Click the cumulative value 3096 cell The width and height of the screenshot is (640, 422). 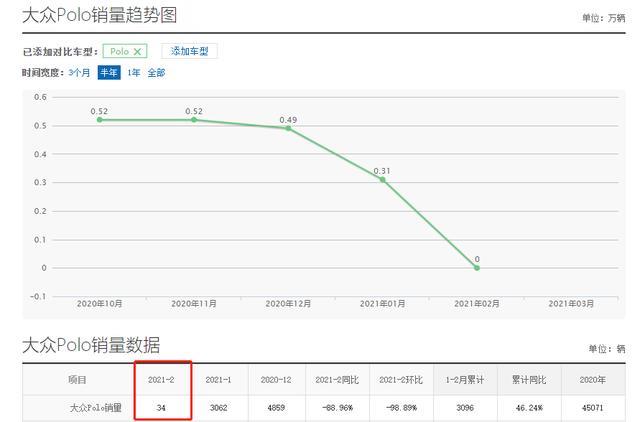tap(465, 408)
